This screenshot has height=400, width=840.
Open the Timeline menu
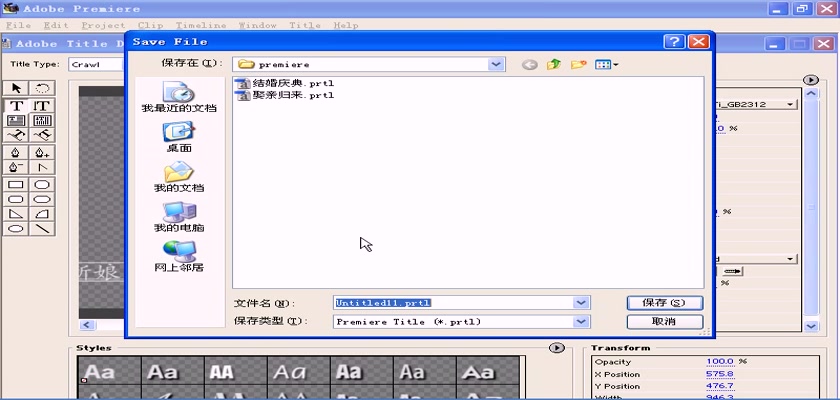pyautogui.click(x=201, y=25)
